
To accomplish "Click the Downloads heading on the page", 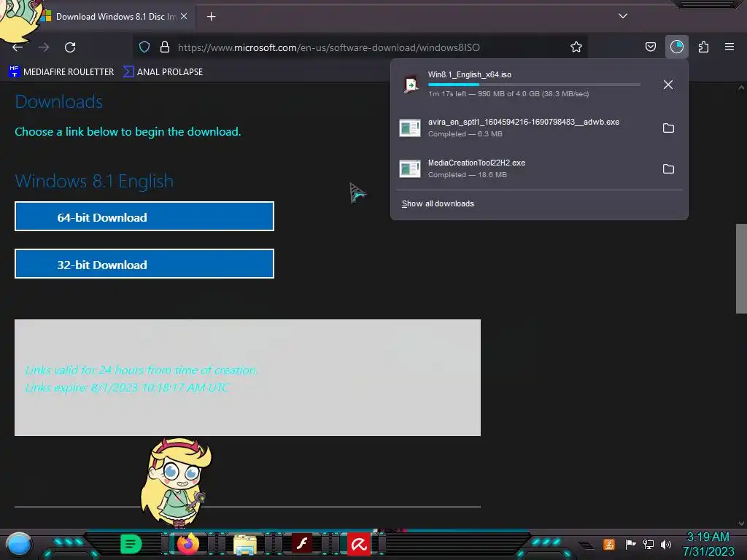I will (58, 102).
